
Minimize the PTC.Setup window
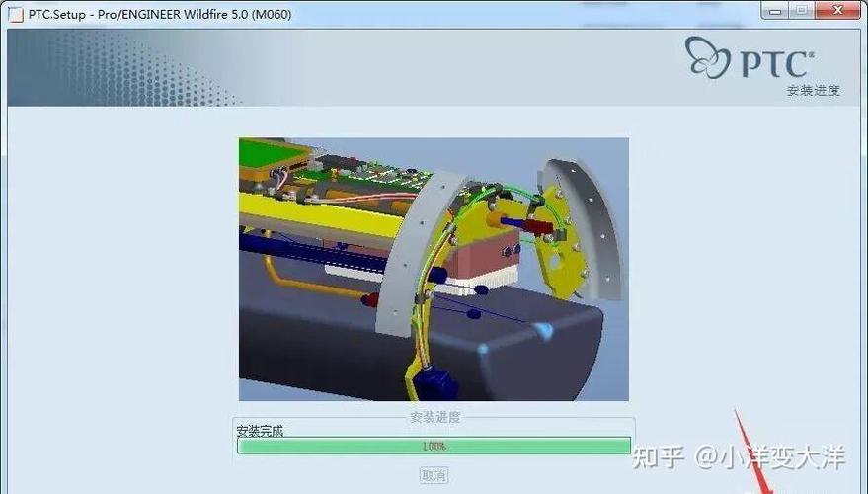click(x=775, y=11)
